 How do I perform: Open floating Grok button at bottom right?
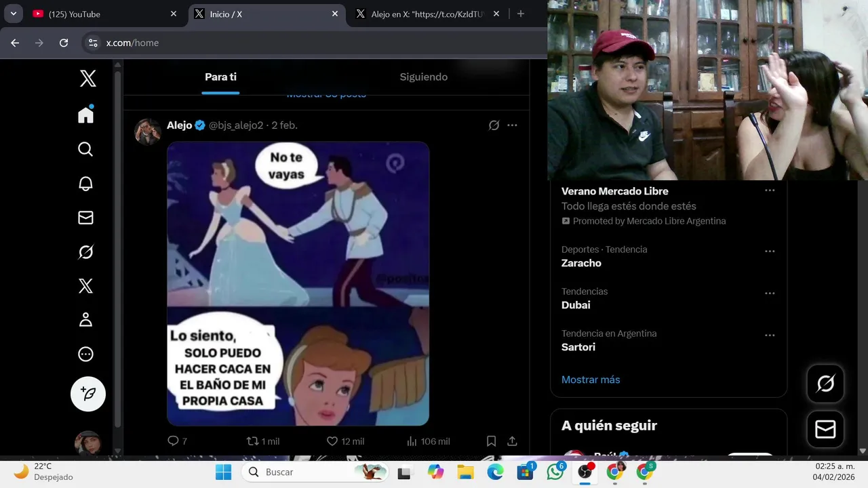[x=825, y=384]
